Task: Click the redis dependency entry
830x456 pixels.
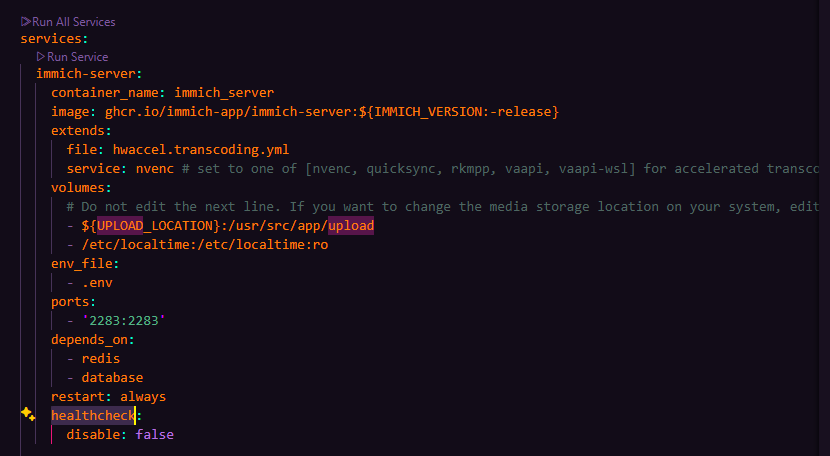Action: click(101, 359)
